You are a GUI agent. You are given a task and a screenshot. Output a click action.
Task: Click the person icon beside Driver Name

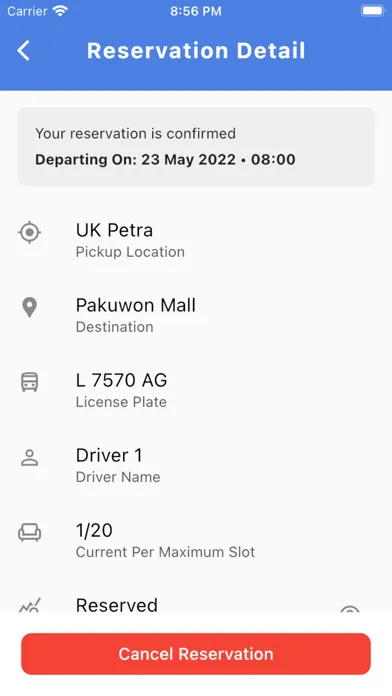click(x=30, y=457)
